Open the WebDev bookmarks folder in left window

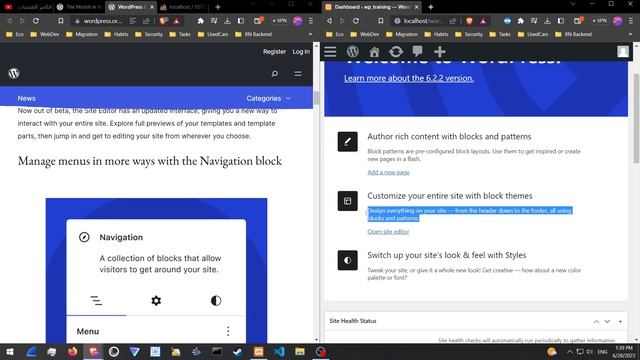click(45, 34)
